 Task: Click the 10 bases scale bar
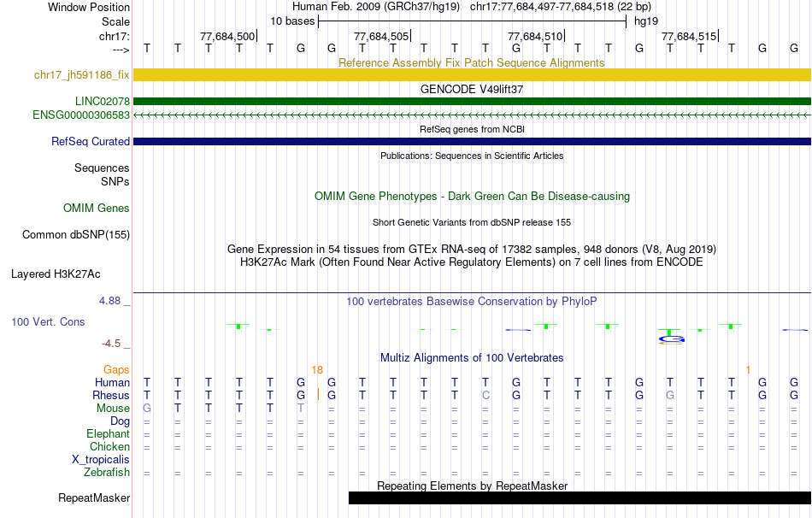(x=472, y=21)
